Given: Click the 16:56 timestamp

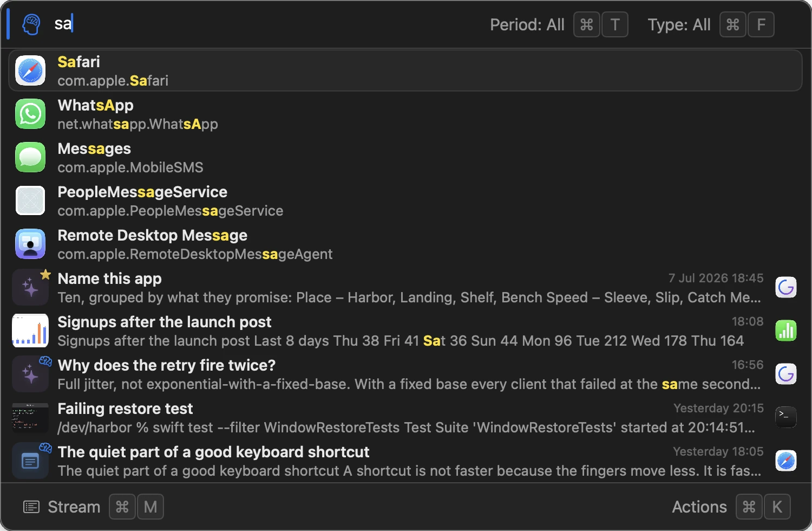Looking at the screenshot, I should 748,365.
